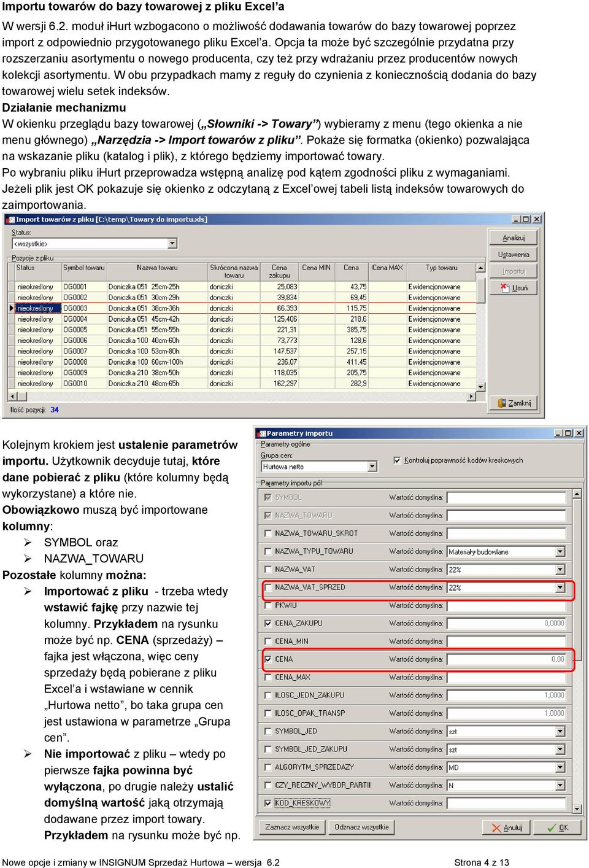This screenshot has height=868, width=589.
Task: Toggle the CZY_RECZNY_WYBOR_PARTII checkbox
Action: point(268,785)
